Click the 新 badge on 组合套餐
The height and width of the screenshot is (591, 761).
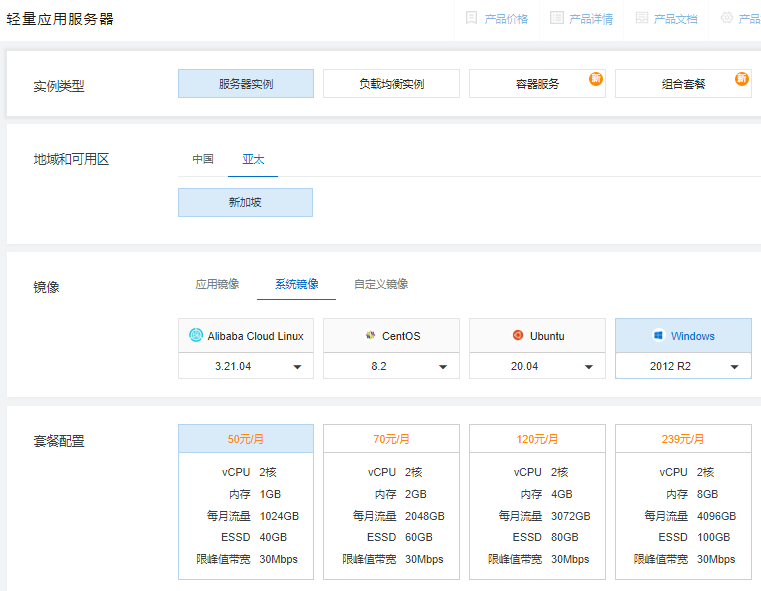(x=742, y=79)
